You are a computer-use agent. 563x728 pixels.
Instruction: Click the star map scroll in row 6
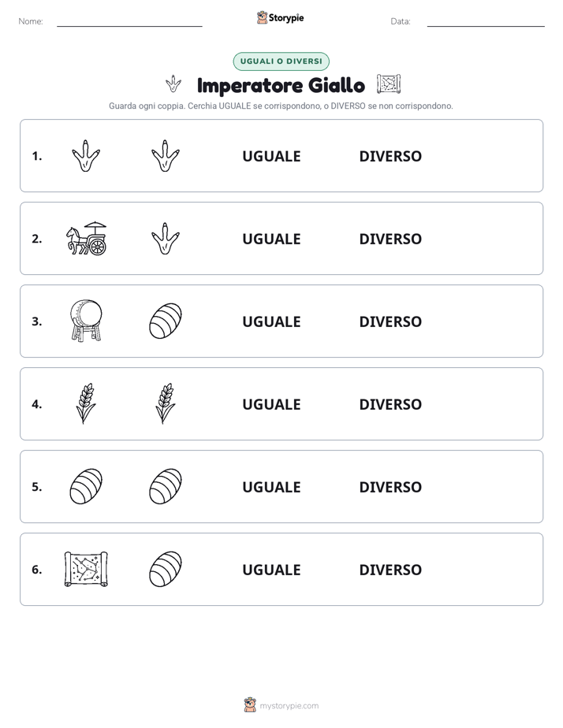pos(86,569)
